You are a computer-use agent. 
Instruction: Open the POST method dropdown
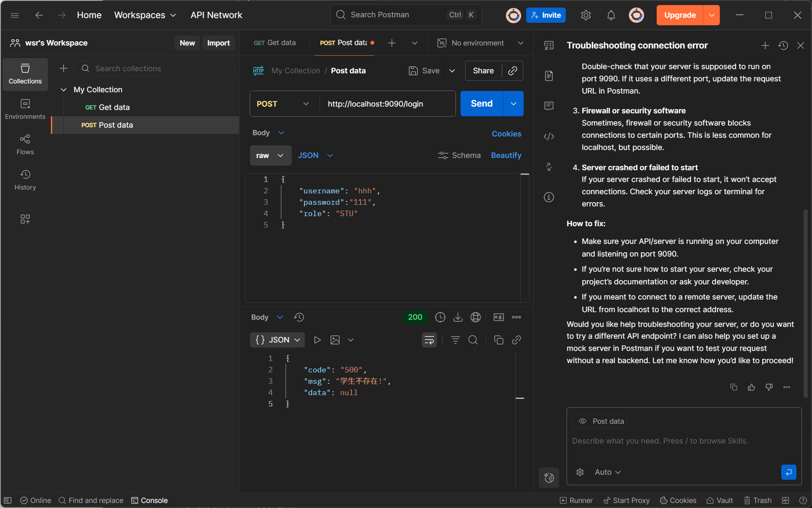click(x=283, y=104)
